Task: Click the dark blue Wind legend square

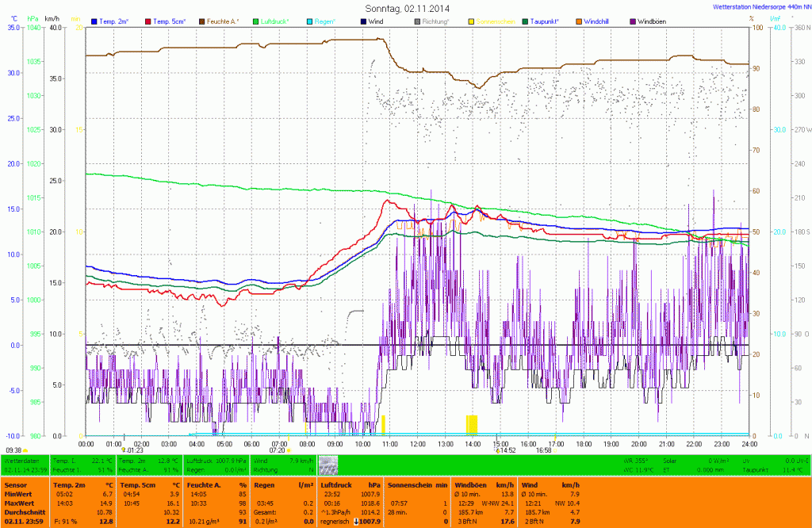Action: coord(363,21)
